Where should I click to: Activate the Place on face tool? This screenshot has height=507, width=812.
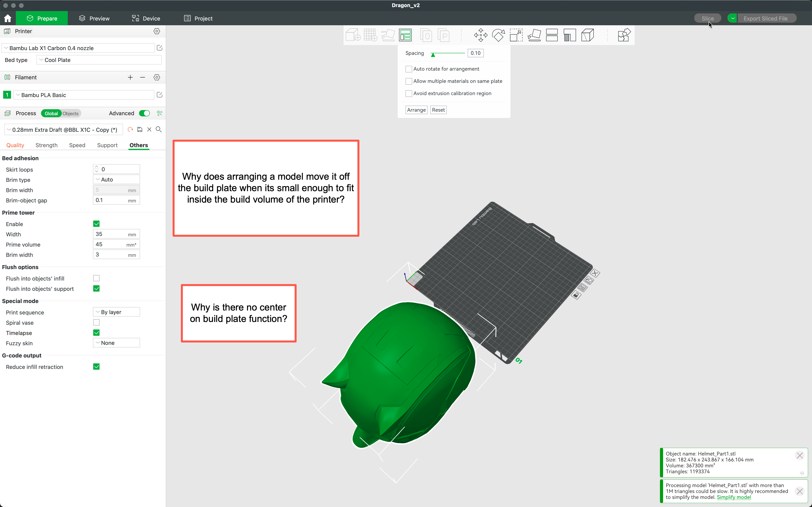pyautogui.click(x=534, y=35)
